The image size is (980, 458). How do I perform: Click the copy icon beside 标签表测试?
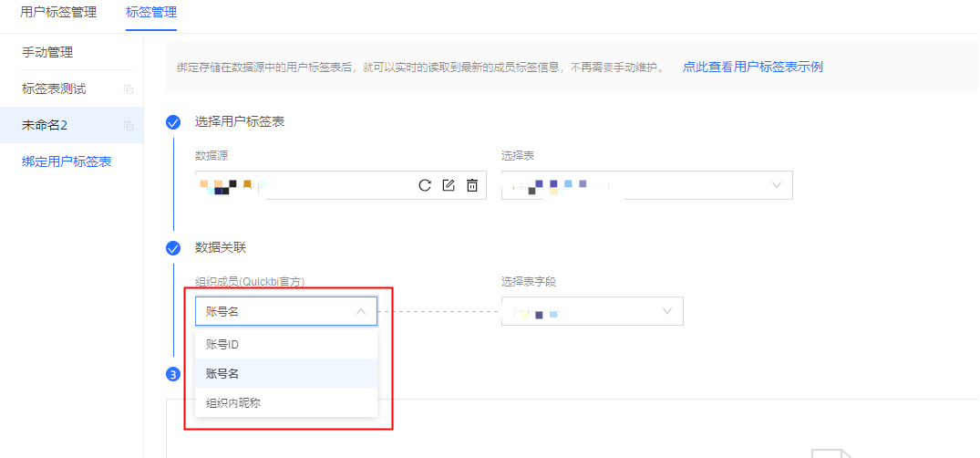tap(129, 89)
